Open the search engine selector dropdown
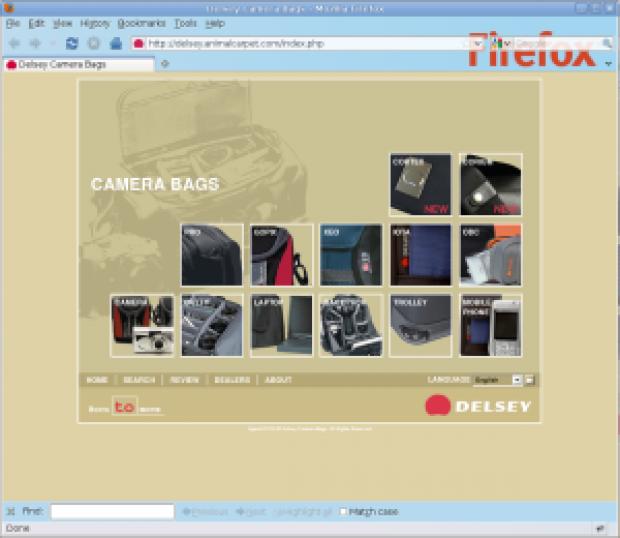 [502, 43]
